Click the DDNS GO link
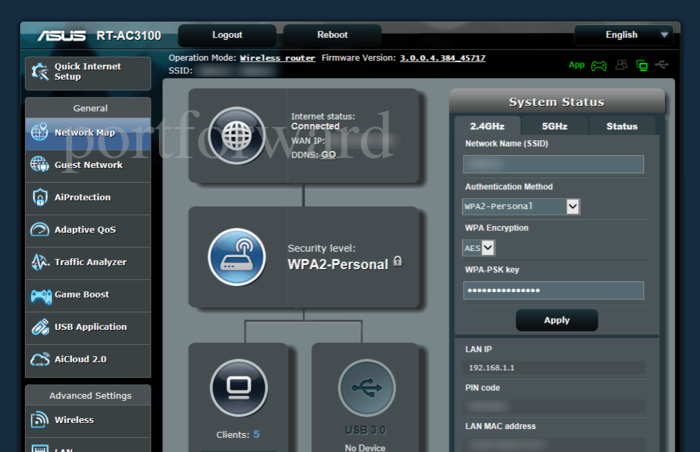 click(x=329, y=155)
